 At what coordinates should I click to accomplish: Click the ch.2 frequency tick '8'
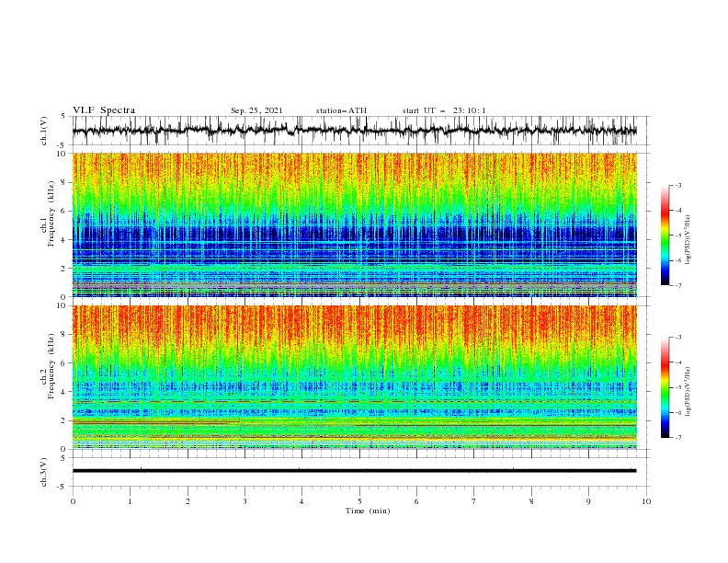point(64,335)
